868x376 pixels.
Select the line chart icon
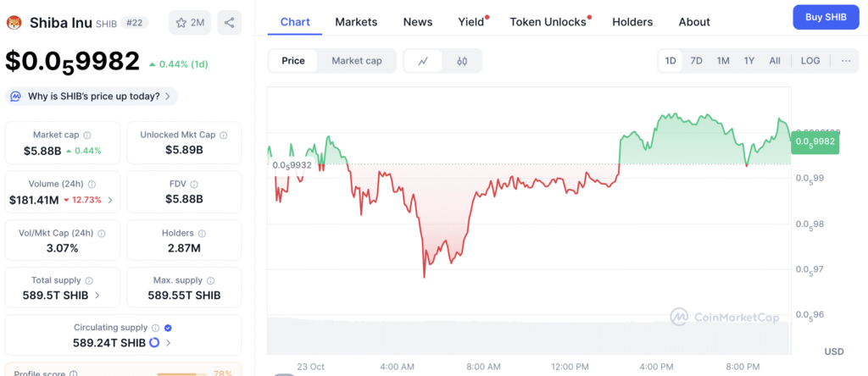(x=423, y=61)
